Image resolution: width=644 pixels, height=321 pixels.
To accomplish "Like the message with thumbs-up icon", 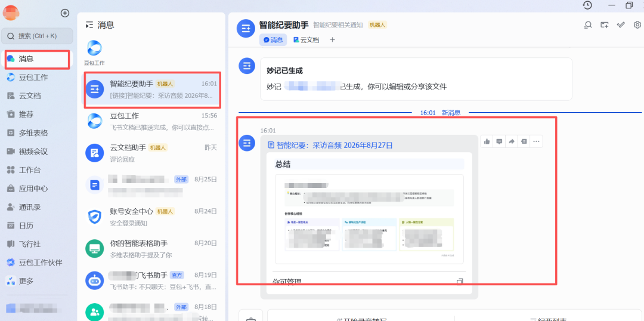I will [487, 141].
